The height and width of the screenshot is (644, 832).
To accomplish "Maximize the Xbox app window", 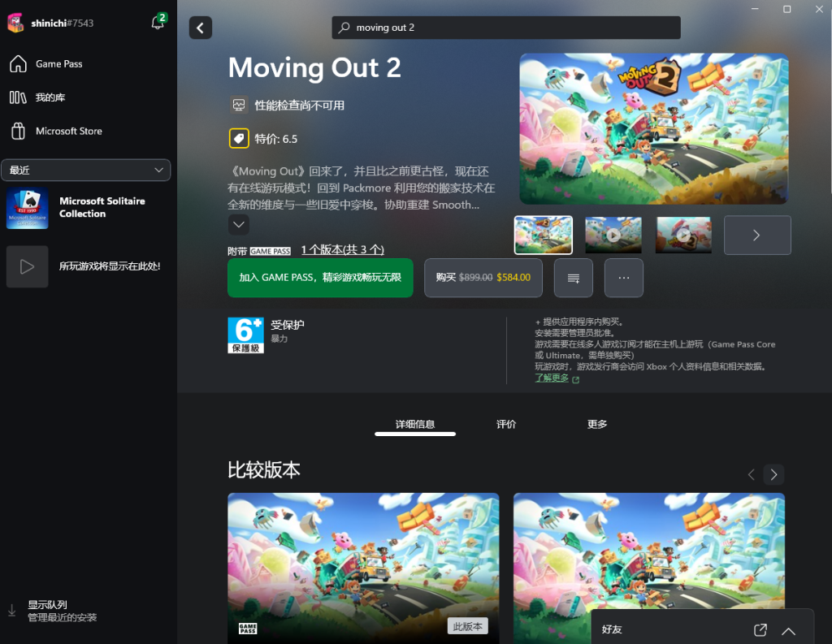I will [786, 9].
